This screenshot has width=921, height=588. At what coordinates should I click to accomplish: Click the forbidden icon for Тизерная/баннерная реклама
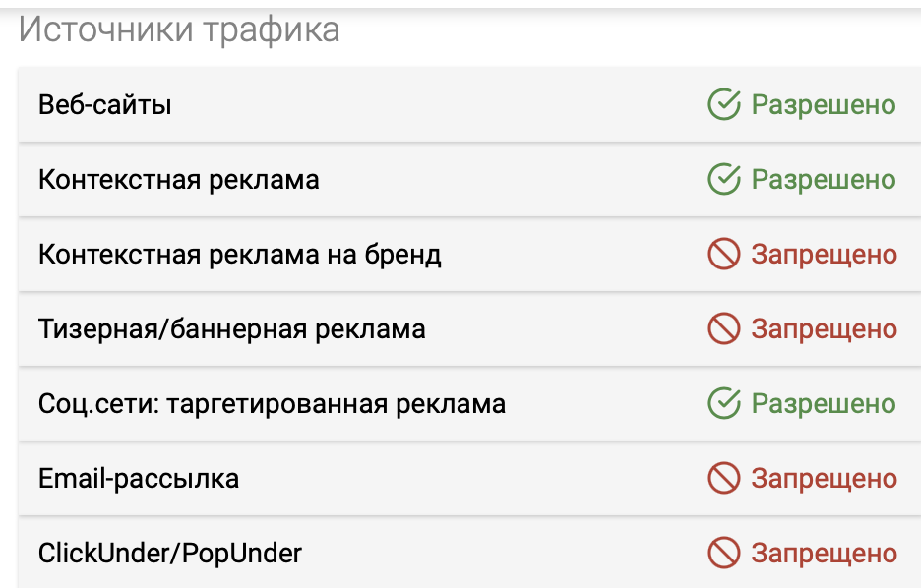click(724, 328)
